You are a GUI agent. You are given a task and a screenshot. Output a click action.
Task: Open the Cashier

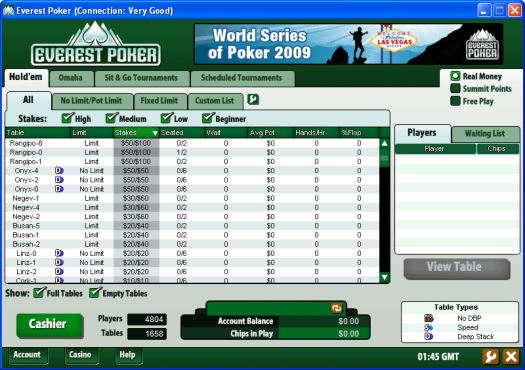49,324
